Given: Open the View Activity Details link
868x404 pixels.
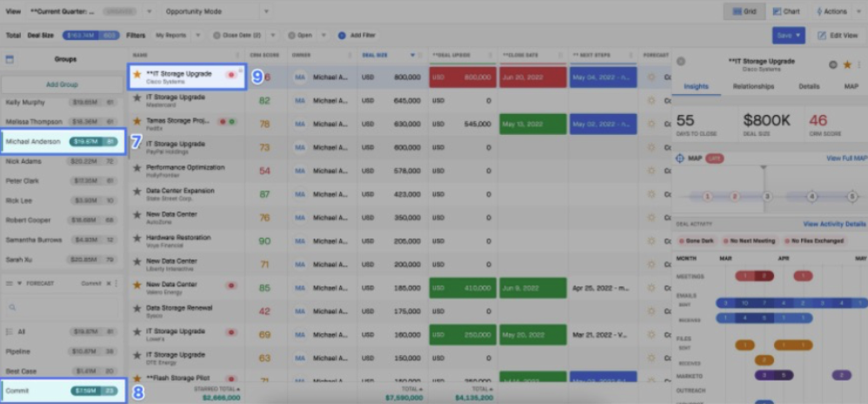Looking at the screenshot, I should (x=834, y=224).
